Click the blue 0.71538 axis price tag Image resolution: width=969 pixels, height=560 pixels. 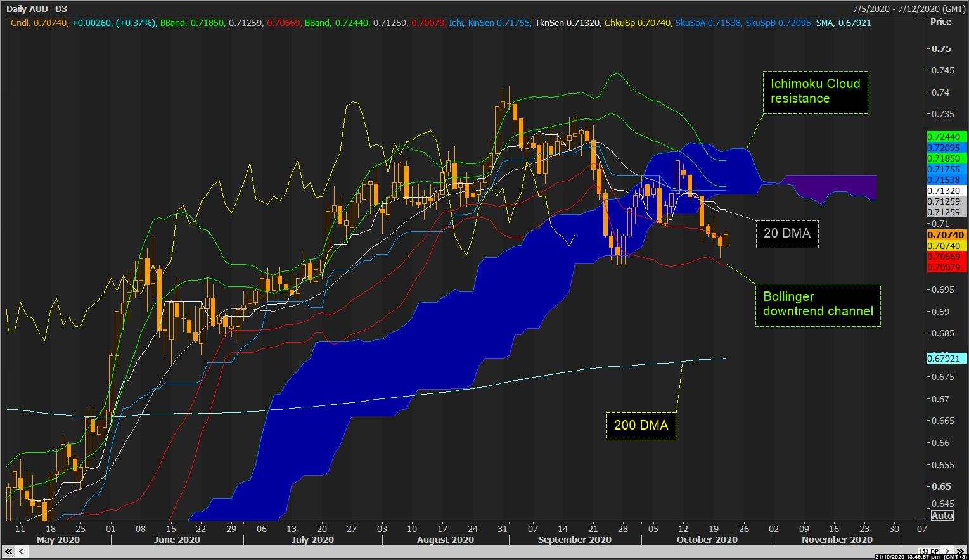pos(947,180)
